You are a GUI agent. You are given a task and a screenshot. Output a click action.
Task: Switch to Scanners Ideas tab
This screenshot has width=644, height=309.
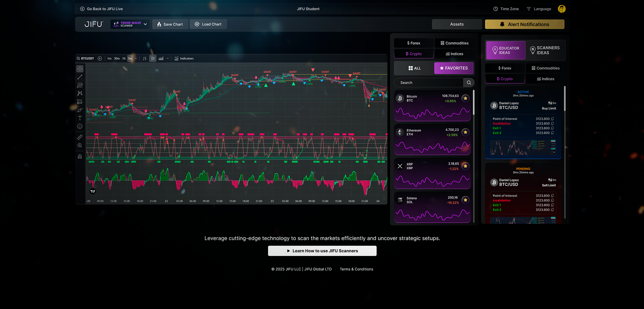coord(545,50)
